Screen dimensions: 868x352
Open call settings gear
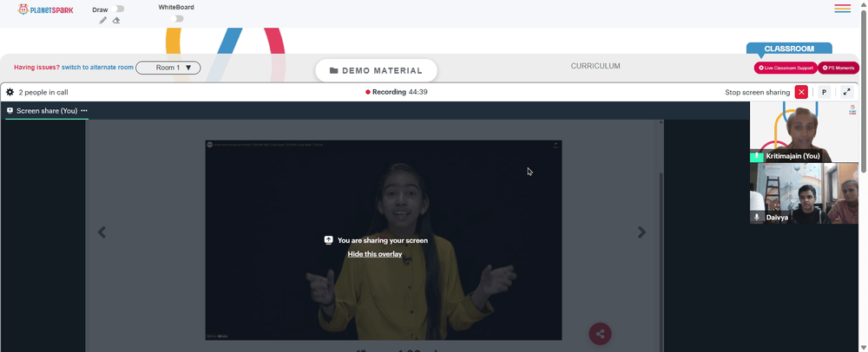pyautogui.click(x=10, y=92)
